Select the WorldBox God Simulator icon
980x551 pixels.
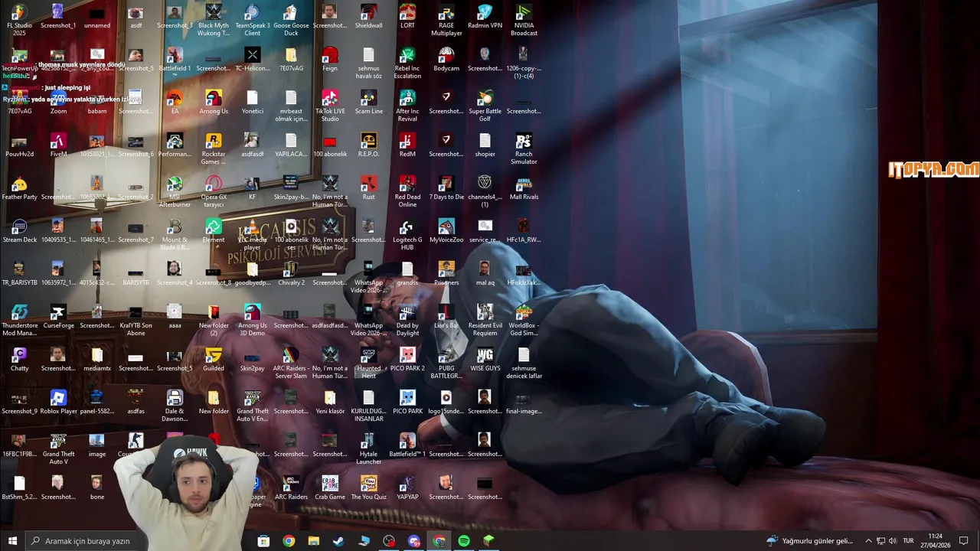point(524,320)
